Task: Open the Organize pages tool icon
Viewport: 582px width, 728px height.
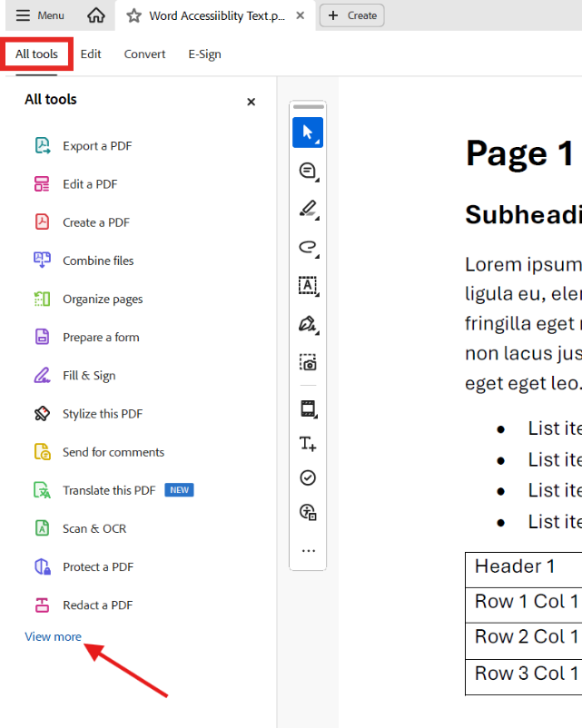Action: click(x=43, y=299)
